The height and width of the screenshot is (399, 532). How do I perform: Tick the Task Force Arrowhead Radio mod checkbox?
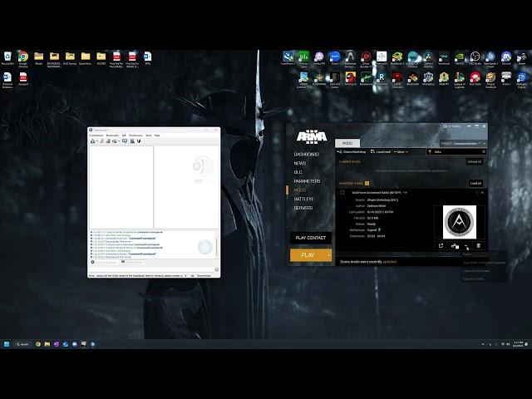click(342, 192)
